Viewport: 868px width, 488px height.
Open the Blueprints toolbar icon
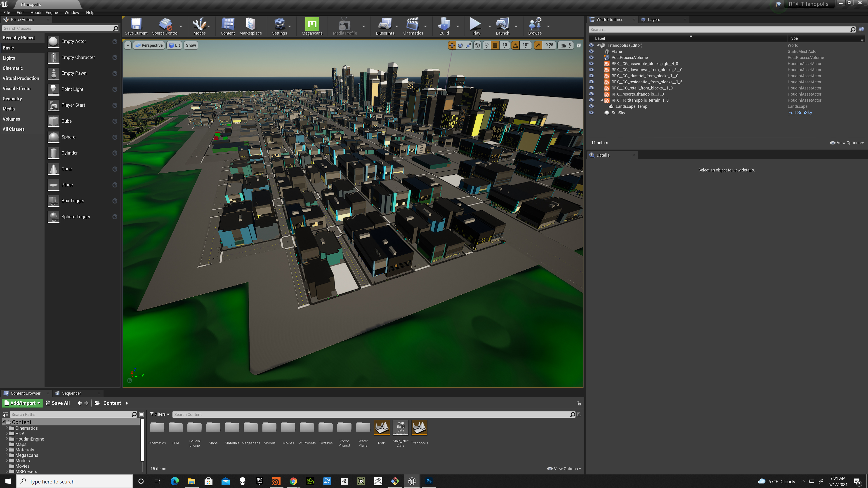385,26
